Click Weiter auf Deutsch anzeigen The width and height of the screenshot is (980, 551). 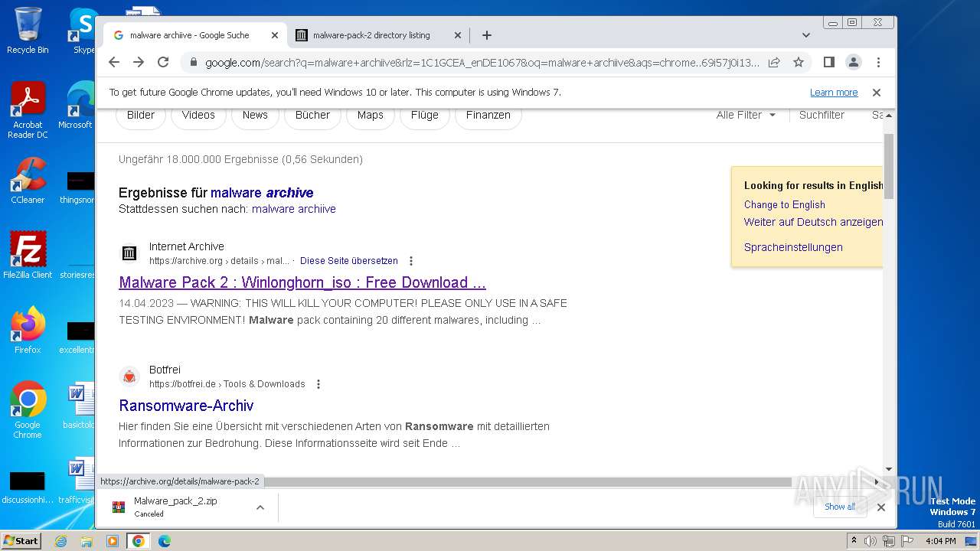(x=813, y=223)
